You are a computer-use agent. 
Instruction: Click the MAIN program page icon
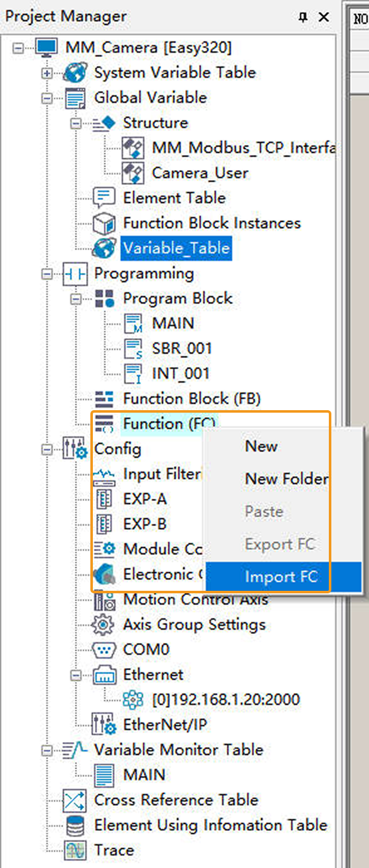click(x=133, y=324)
